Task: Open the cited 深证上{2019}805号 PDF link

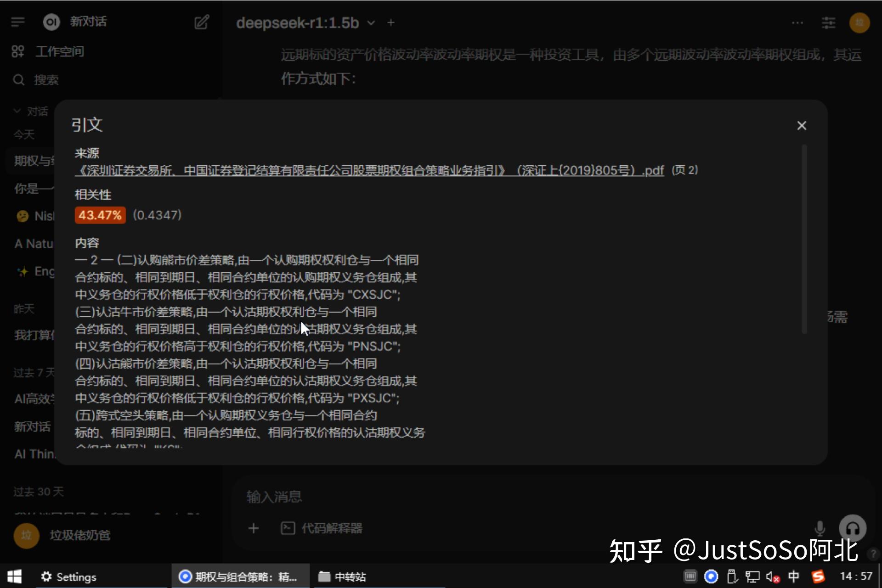Action: [x=367, y=170]
